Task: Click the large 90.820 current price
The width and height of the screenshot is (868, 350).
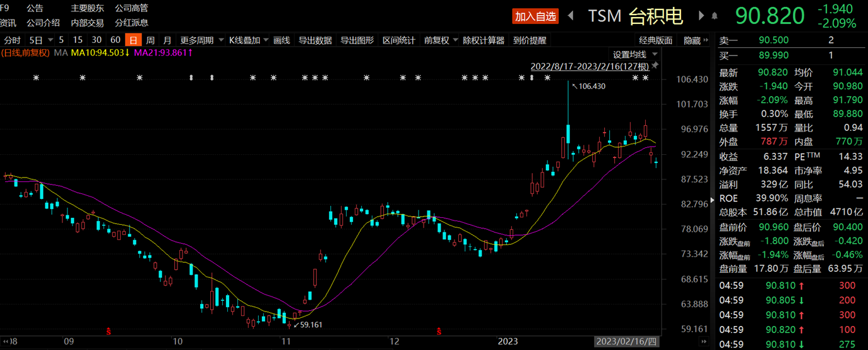Action: 770,16
